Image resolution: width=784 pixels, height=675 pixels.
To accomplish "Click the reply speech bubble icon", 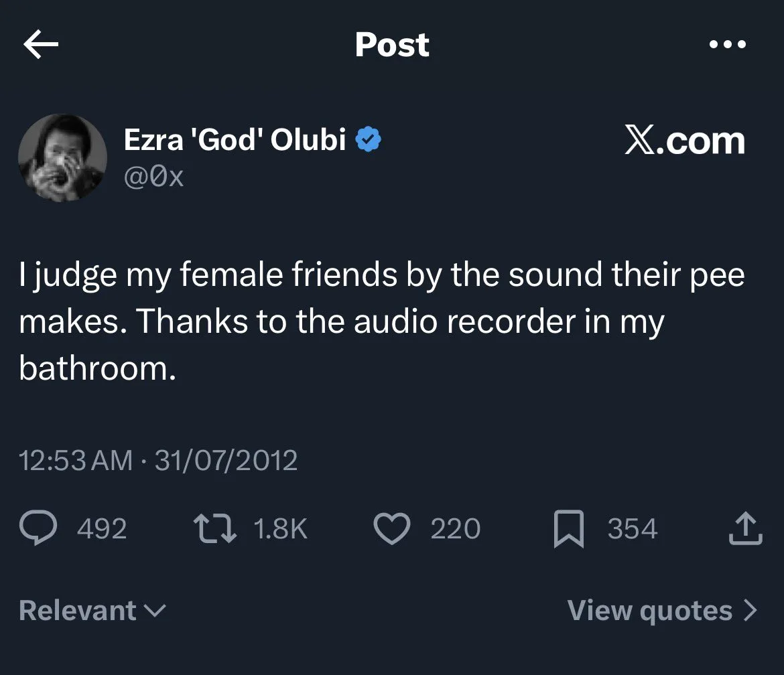I will [x=40, y=529].
